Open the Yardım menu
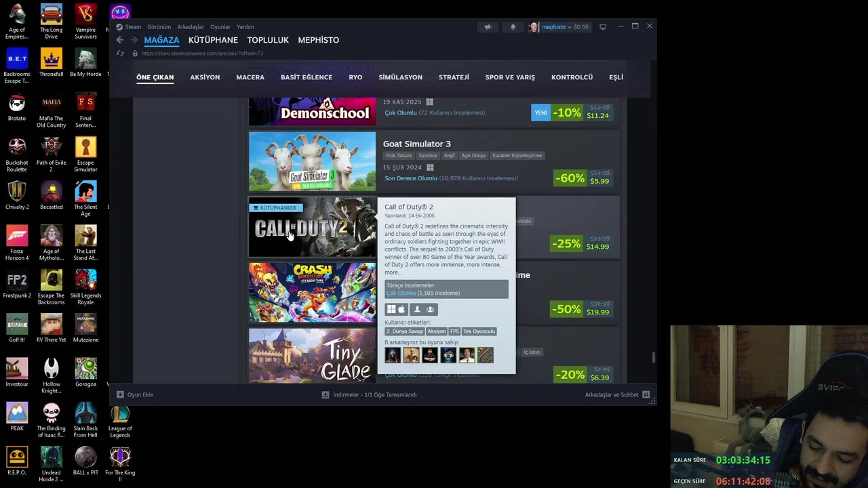The height and width of the screenshot is (488, 868). tap(245, 27)
